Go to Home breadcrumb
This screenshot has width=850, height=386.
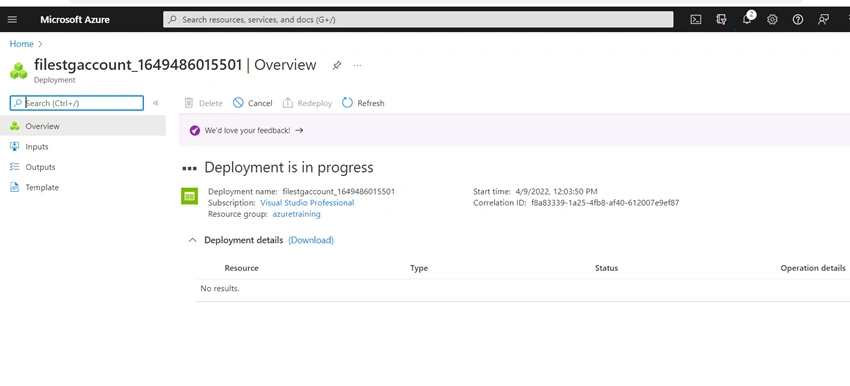point(22,44)
